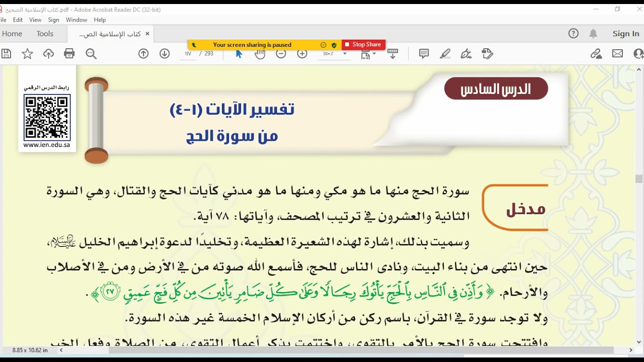Go to next page

pos(165,54)
